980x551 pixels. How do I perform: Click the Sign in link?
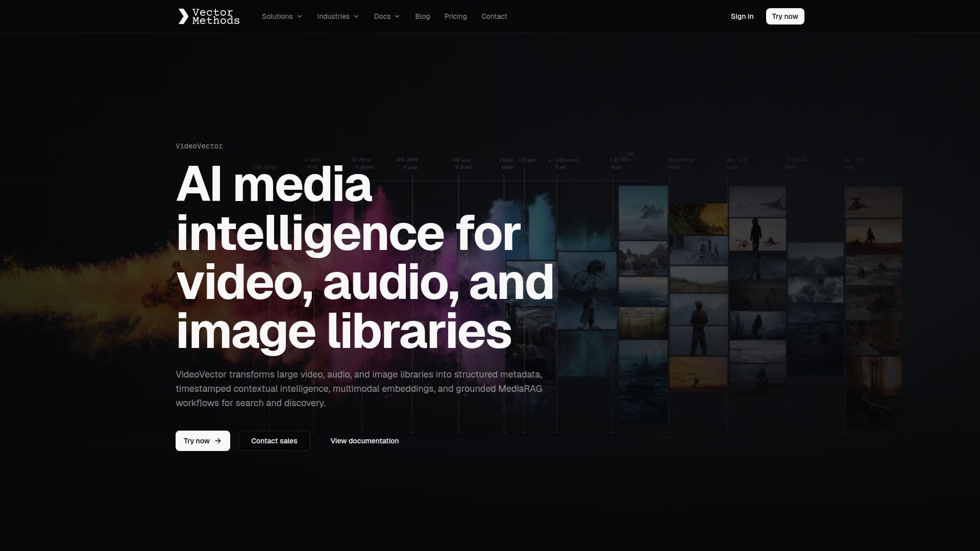[x=742, y=16]
